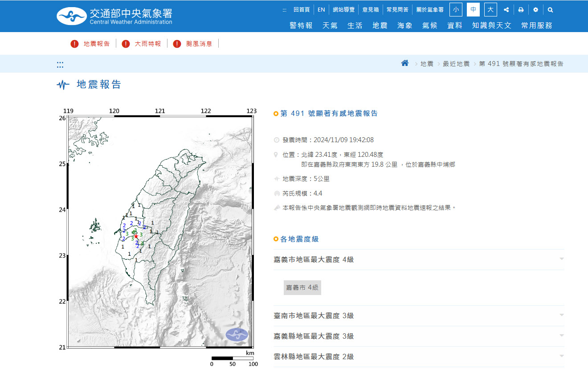Click the 颱風消息 red alert icon
Screen dimensions: 588x369
(x=177, y=44)
